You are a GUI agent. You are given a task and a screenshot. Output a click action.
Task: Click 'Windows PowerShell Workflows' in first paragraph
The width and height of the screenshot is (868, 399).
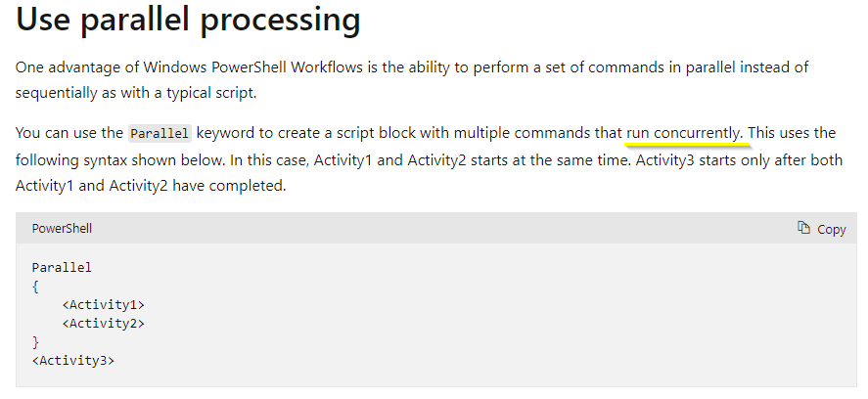tap(253, 67)
